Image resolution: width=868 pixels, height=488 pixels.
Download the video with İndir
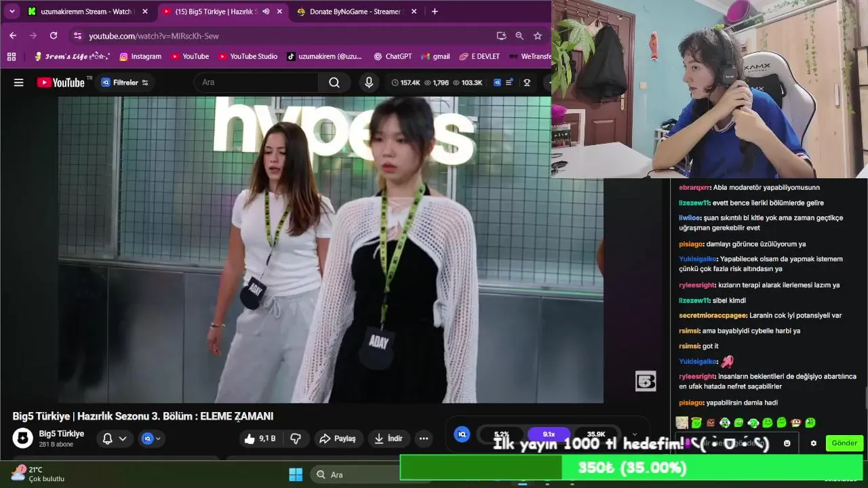point(389,439)
